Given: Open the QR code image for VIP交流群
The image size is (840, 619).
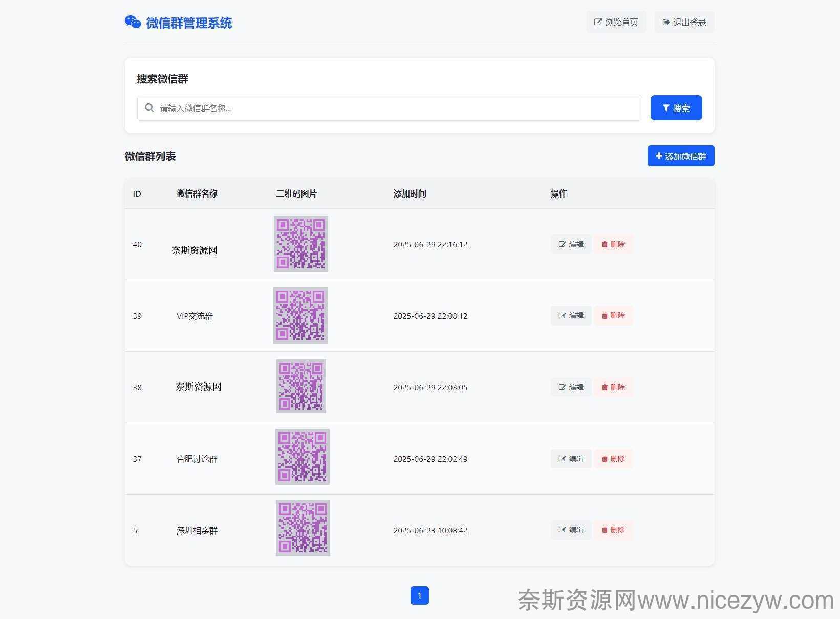Looking at the screenshot, I should [x=300, y=315].
